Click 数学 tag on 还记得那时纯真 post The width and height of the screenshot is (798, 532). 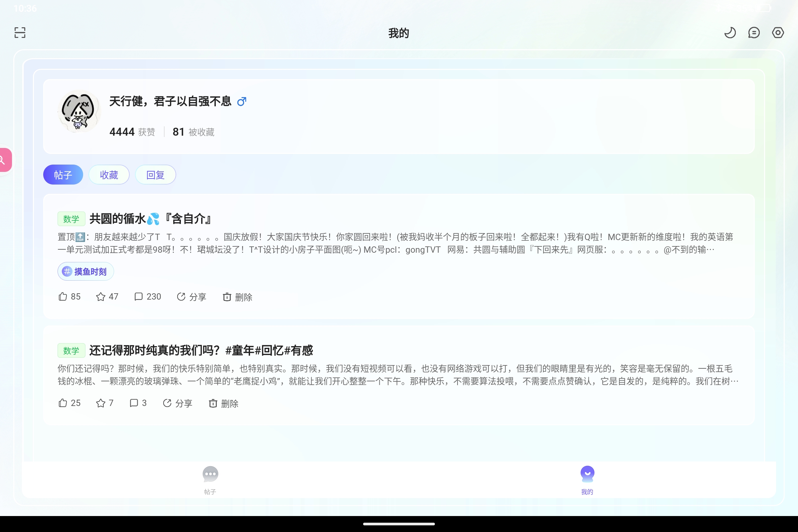tap(71, 350)
